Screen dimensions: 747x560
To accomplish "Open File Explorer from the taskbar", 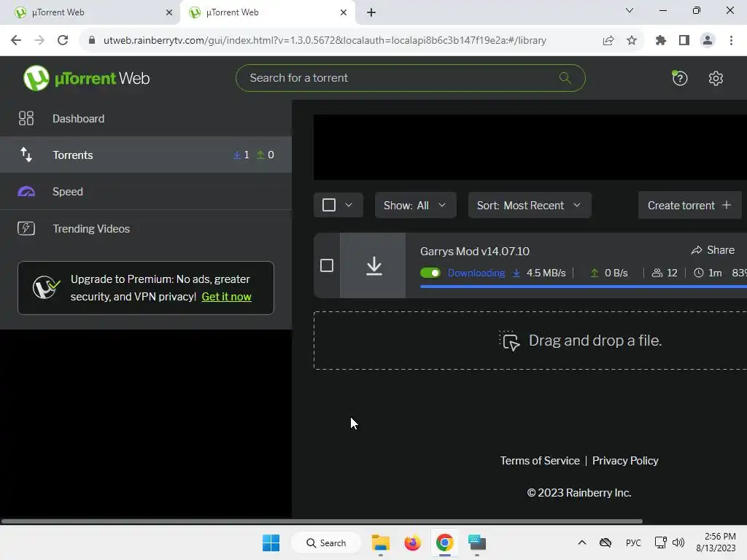I will [381, 542].
